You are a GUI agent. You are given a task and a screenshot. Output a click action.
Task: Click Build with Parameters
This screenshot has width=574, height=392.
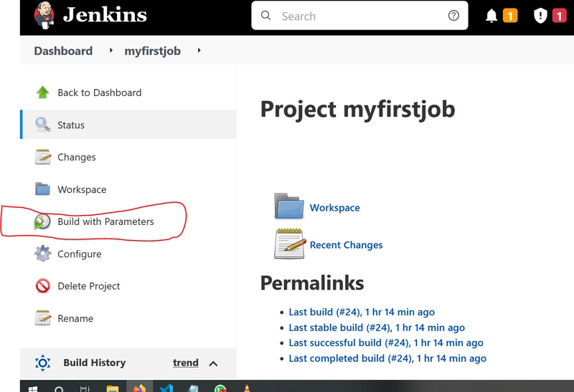pyautogui.click(x=105, y=221)
